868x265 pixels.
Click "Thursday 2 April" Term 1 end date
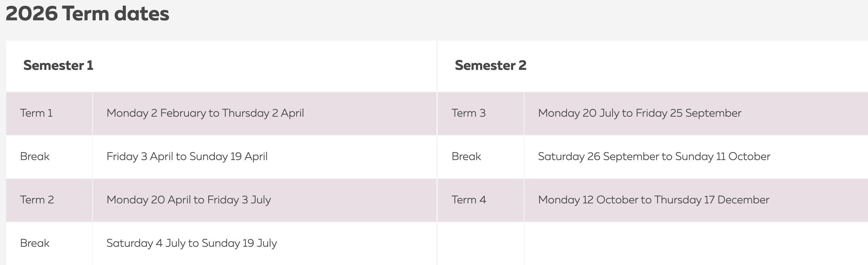click(x=263, y=113)
